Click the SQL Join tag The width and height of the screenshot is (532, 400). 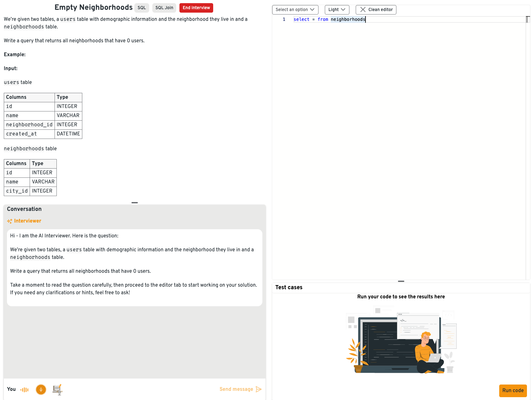coord(164,8)
